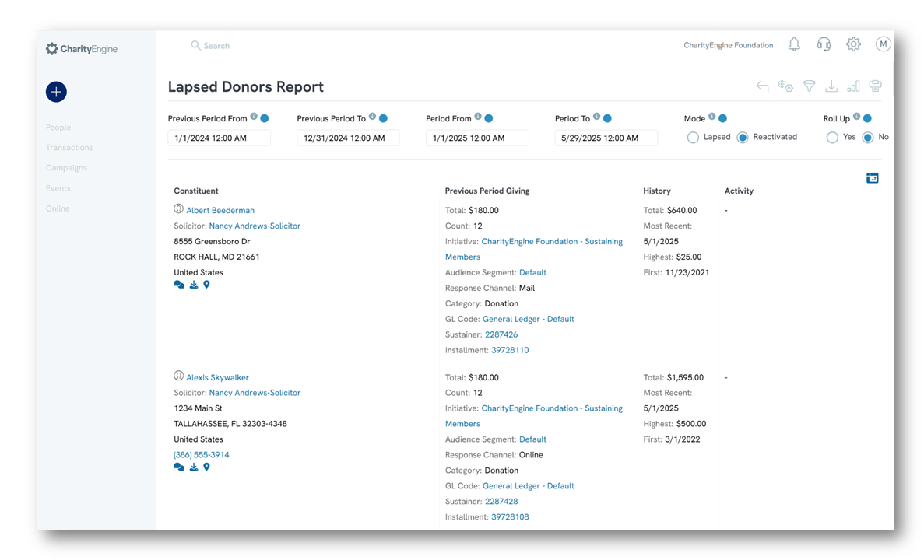Click the download export icon
Screen dimensions: 924x560
[x=831, y=86]
